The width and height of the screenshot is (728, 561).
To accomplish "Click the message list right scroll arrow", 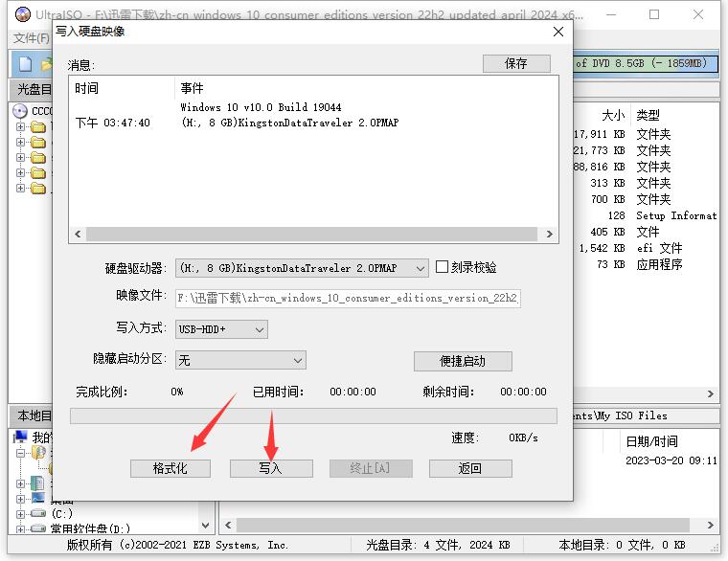I will [550, 234].
